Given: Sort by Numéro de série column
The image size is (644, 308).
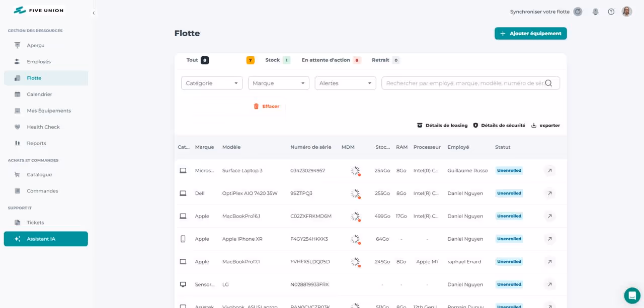Looking at the screenshot, I should pyautogui.click(x=311, y=147).
